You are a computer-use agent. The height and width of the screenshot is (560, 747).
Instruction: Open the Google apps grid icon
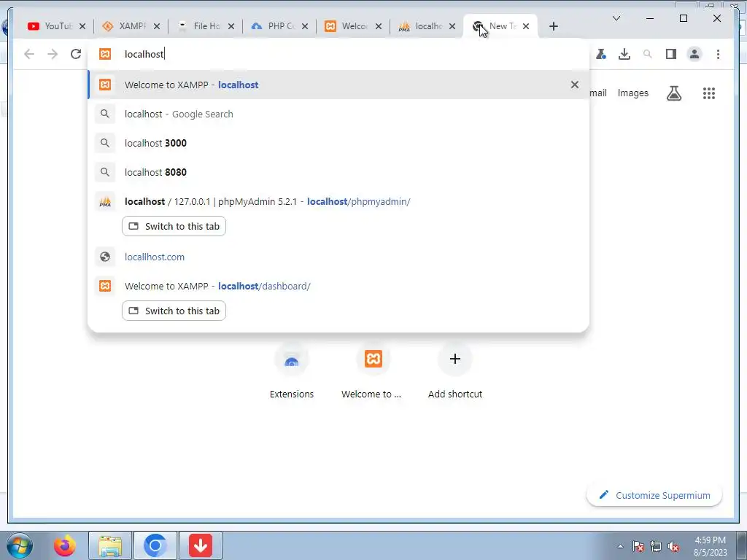(709, 93)
